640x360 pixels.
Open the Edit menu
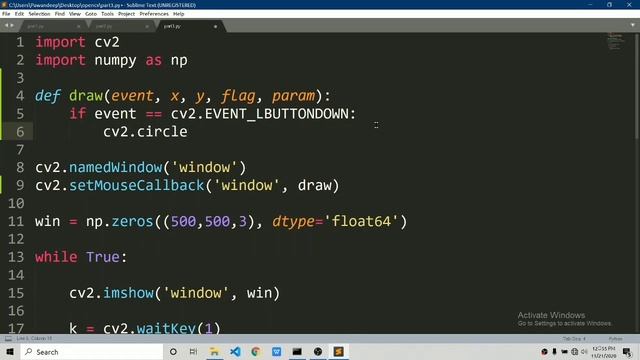[x=19, y=14]
